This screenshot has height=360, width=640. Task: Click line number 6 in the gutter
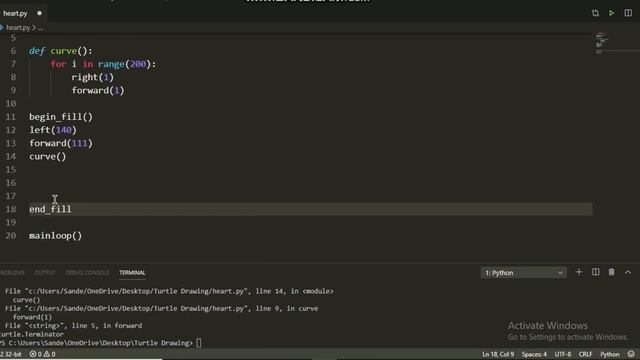(x=13, y=51)
